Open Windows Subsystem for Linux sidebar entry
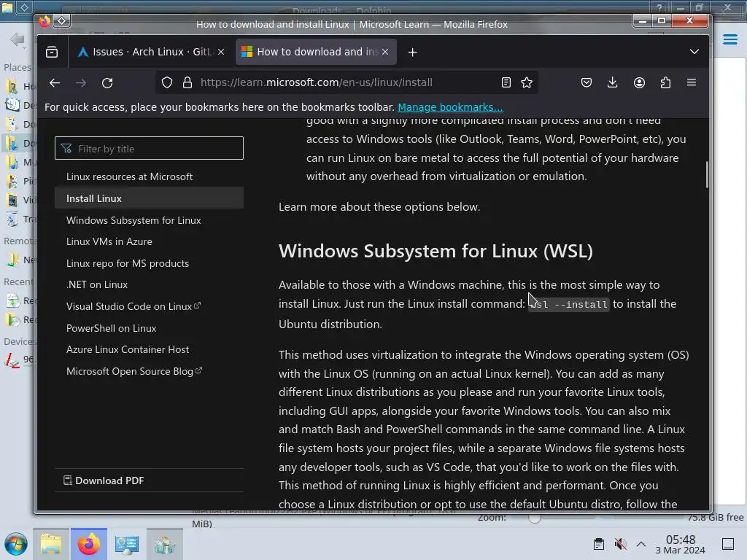This screenshot has height=560, width=747. click(x=133, y=220)
